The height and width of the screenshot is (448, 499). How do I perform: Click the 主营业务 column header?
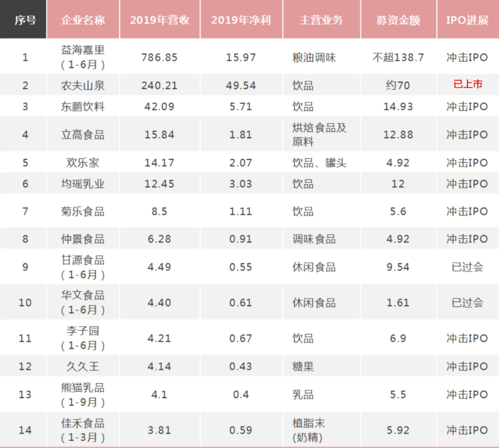(322, 19)
